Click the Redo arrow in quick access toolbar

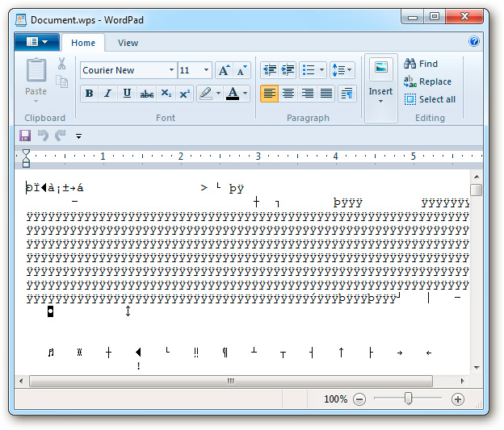pyautogui.click(x=60, y=136)
